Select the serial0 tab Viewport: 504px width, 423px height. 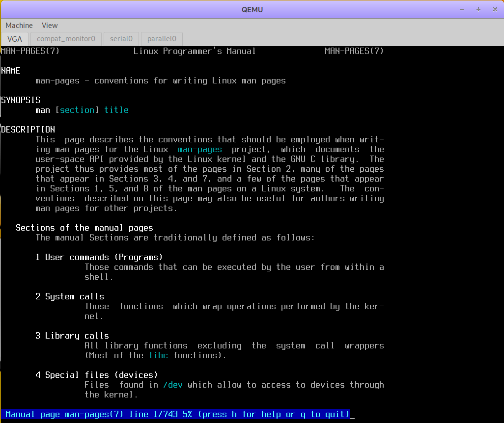pyautogui.click(x=121, y=39)
